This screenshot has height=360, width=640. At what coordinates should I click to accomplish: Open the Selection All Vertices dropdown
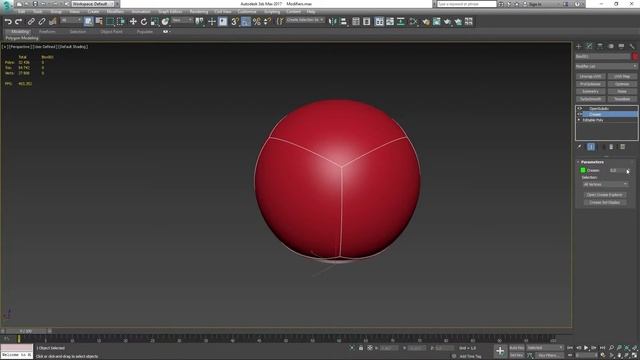(605, 184)
